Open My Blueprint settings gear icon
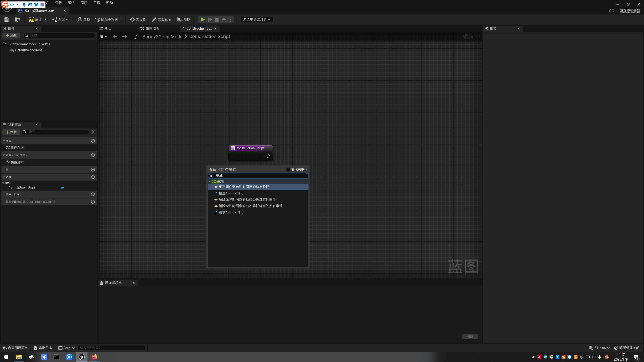Screen dimensions: 644x362 [x=93, y=132]
